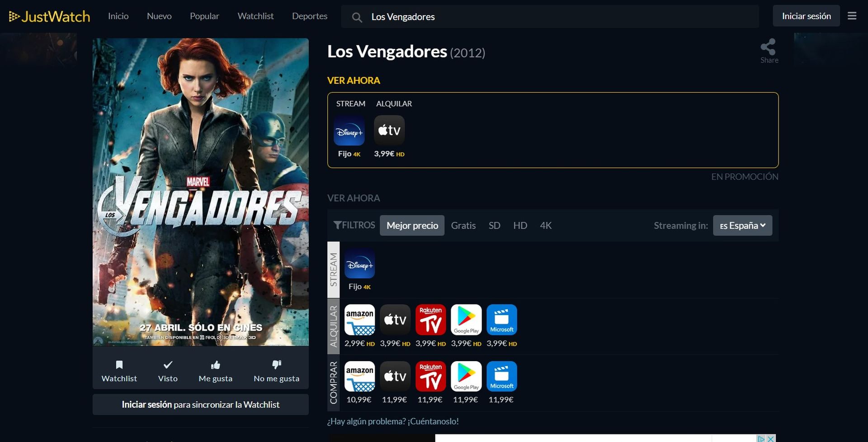Select Google Play purchase option

(466, 376)
